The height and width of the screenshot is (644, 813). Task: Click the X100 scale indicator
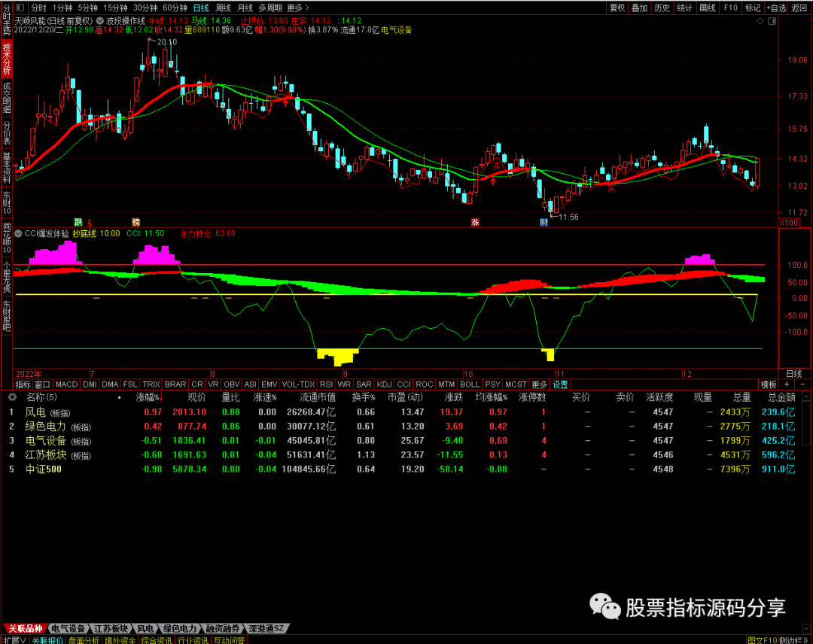[x=789, y=223]
